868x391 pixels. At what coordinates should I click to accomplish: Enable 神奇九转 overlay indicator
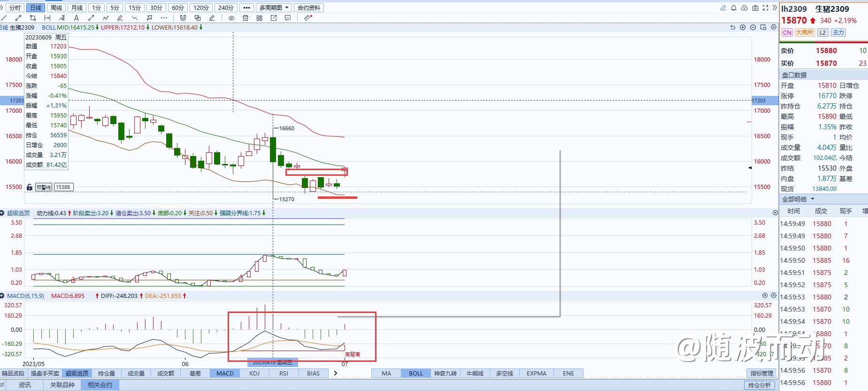point(445,373)
